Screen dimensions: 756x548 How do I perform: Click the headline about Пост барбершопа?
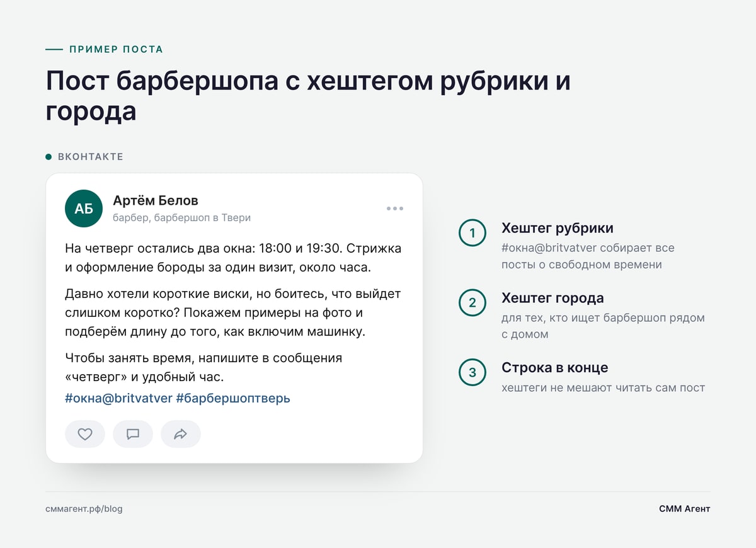pyautogui.click(x=308, y=96)
